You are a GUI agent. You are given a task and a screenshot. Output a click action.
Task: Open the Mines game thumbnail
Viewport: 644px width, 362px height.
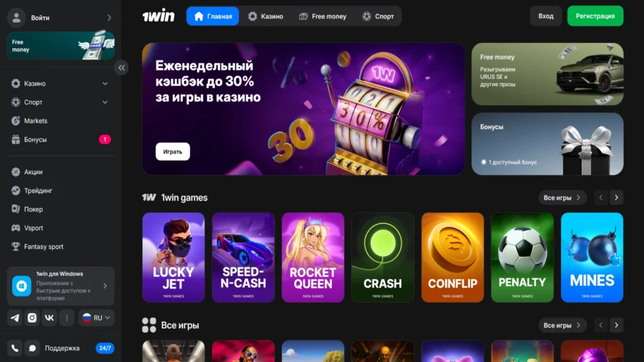tap(592, 257)
